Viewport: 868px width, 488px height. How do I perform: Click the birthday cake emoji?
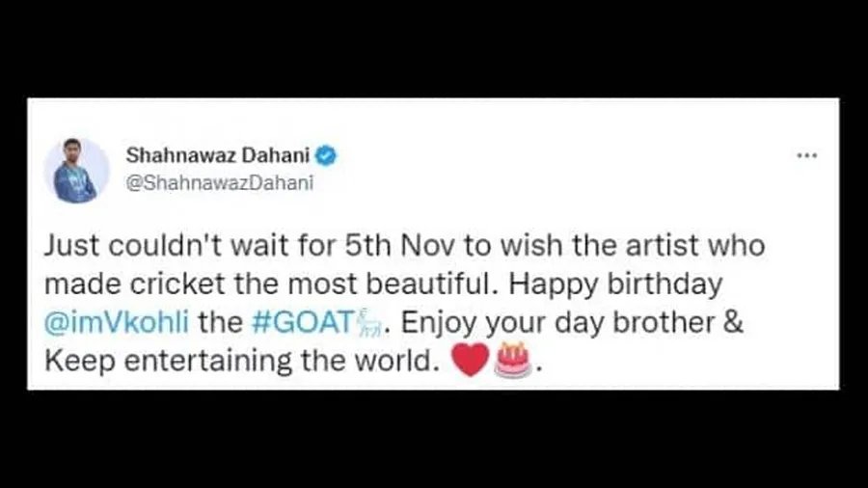click(513, 360)
